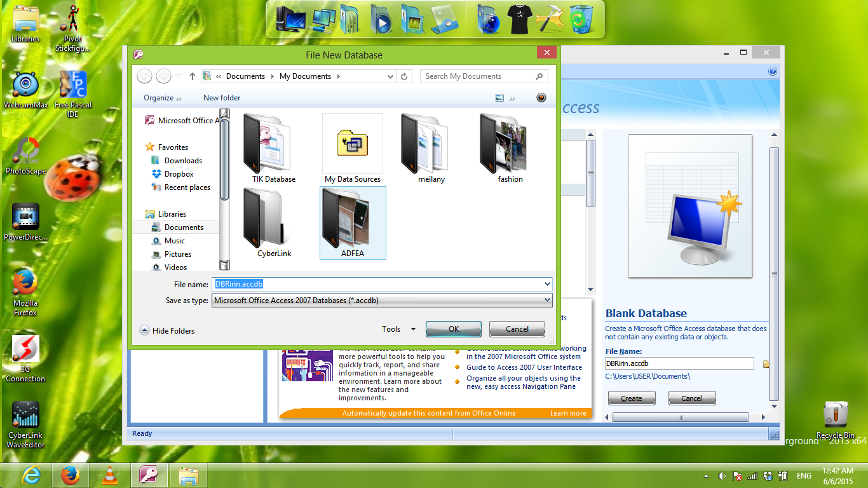
Task: Select the Pictures library
Action: click(172, 254)
